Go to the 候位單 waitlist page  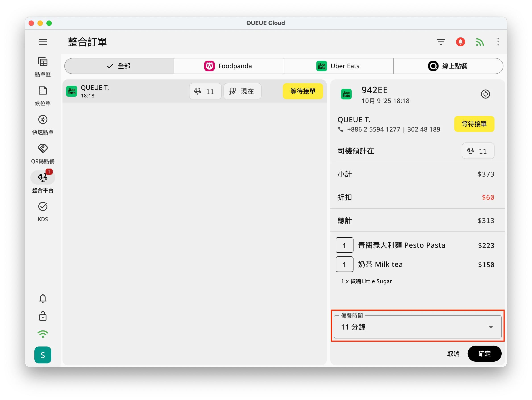tap(43, 96)
